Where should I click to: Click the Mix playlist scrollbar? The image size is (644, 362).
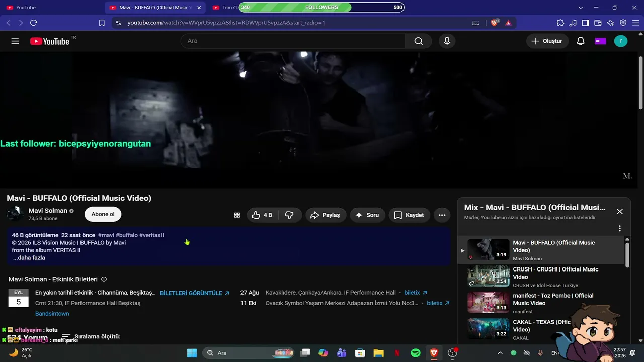[627, 255]
